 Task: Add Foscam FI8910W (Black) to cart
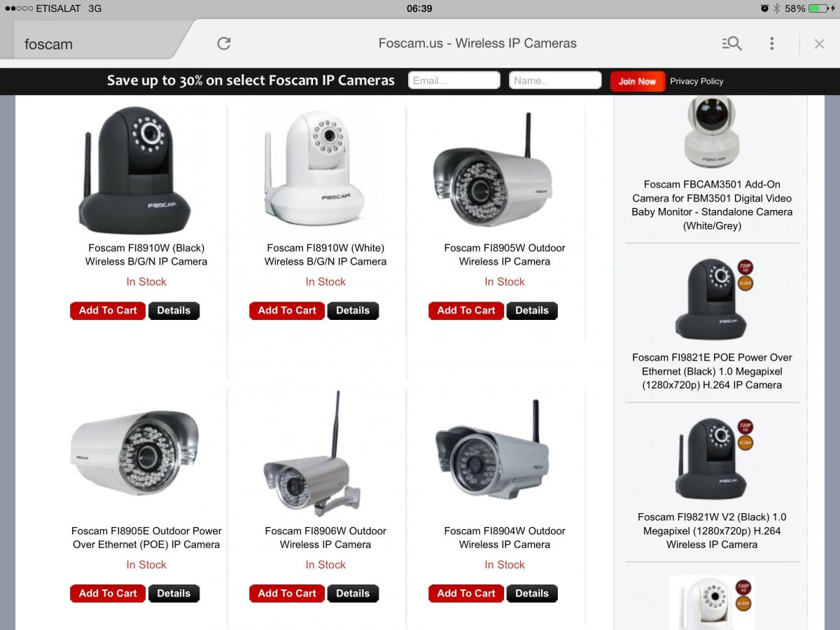pyautogui.click(x=108, y=311)
